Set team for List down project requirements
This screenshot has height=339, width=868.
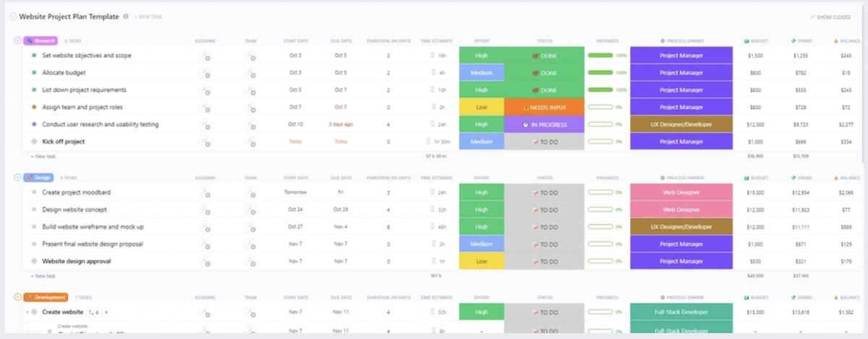[x=250, y=90]
